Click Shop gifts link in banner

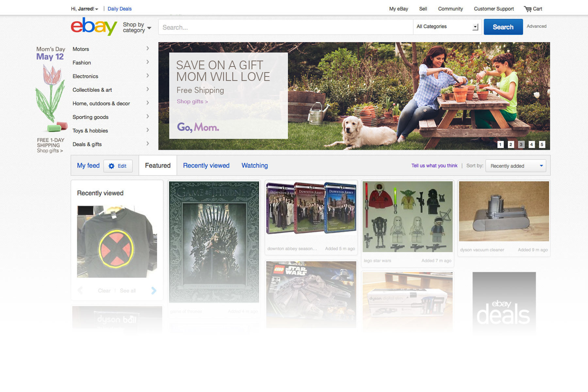click(192, 102)
